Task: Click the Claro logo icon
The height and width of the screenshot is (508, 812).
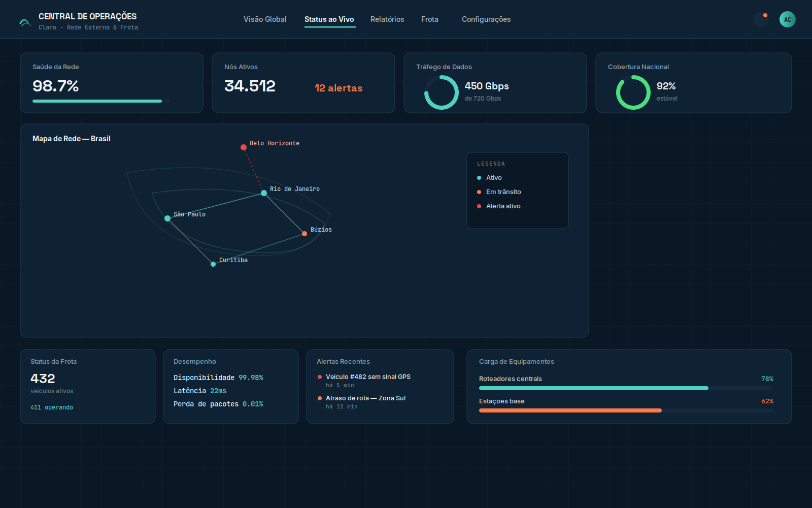Action: point(25,22)
